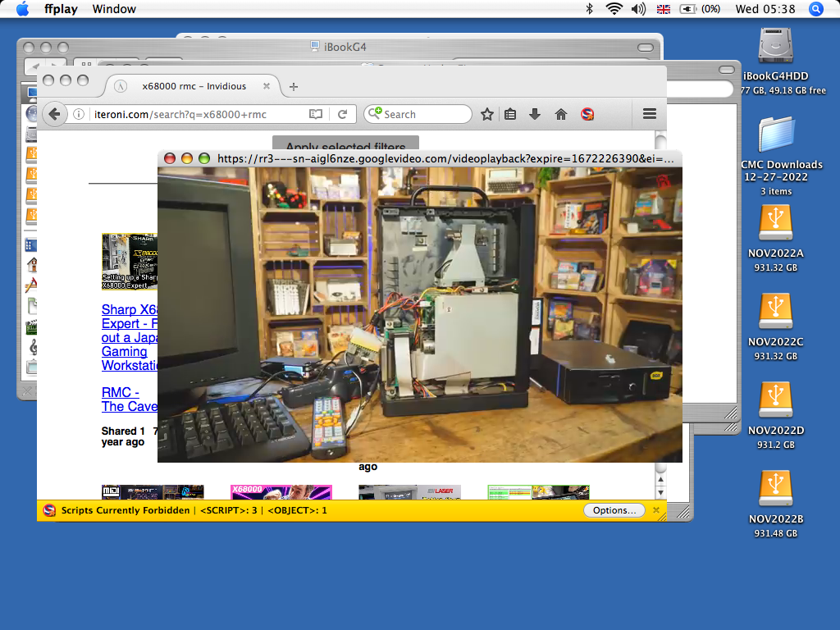Show bookmarks list icon
Image resolution: width=840 pixels, height=630 pixels.
click(510, 114)
